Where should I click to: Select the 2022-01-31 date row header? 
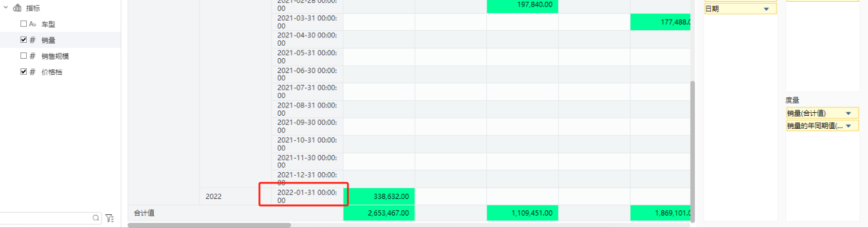[x=307, y=196]
